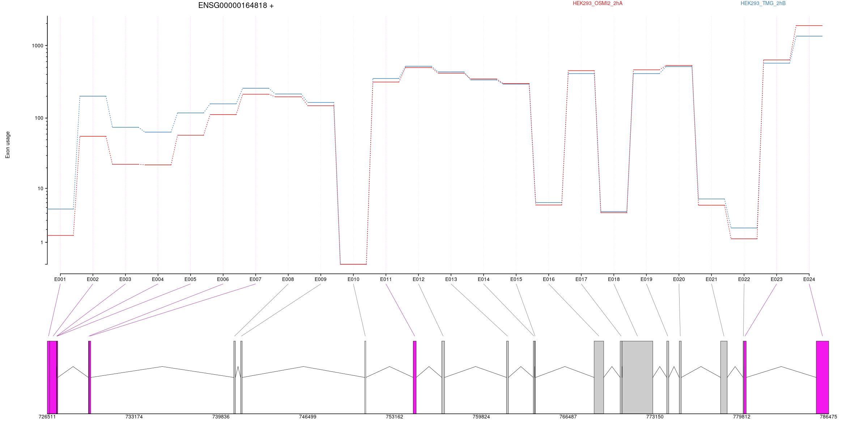
Task: Click the red E002 usage line segment
Action: pos(93,136)
